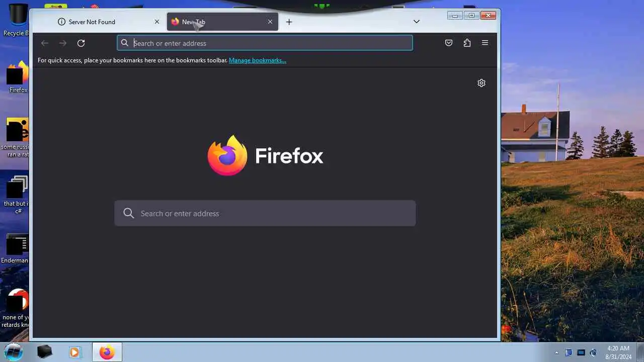The height and width of the screenshot is (362, 644).
Task: Open the Extensions puzzle-piece menu
Action: 467,43
